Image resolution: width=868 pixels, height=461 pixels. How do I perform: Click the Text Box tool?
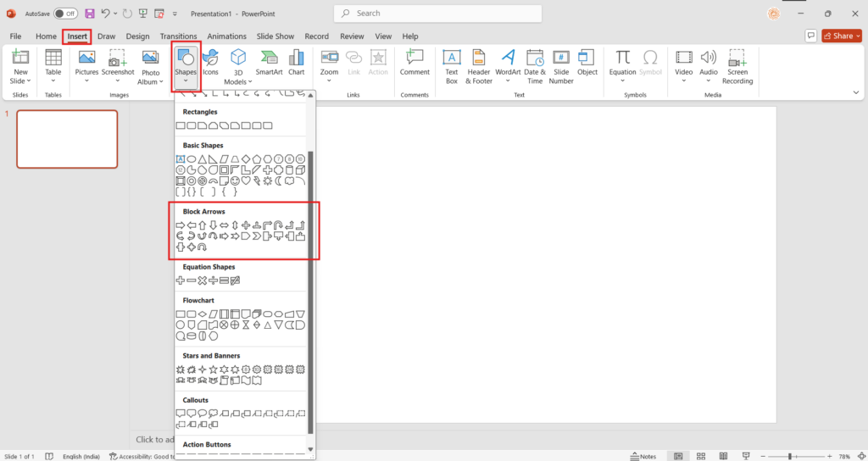[452, 64]
